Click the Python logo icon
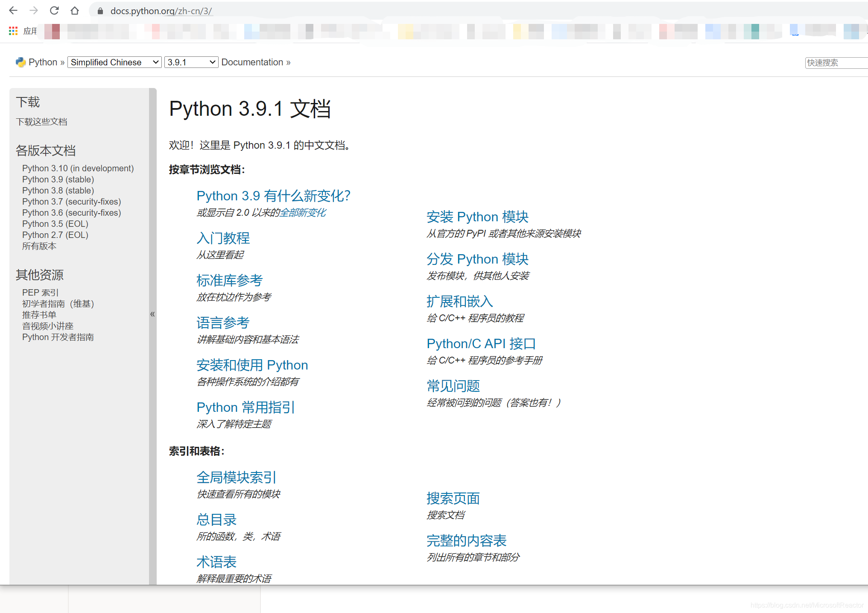The width and height of the screenshot is (868, 613). pyautogui.click(x=20, y=62)
